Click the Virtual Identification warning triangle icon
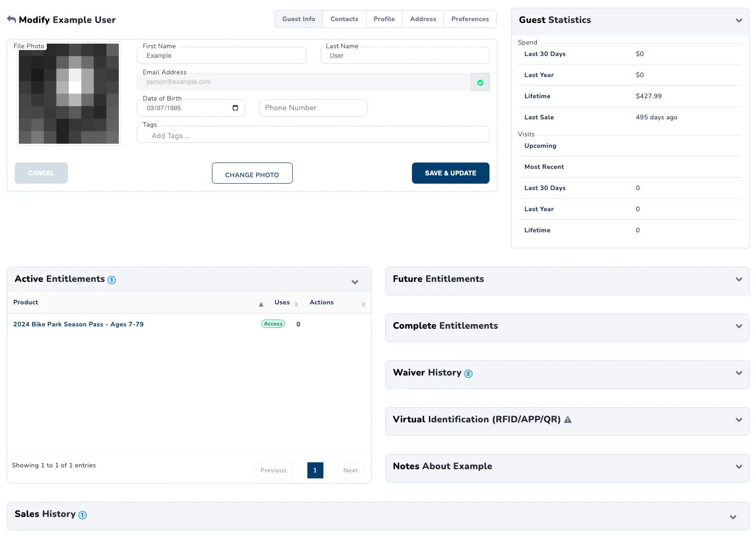 568,420
